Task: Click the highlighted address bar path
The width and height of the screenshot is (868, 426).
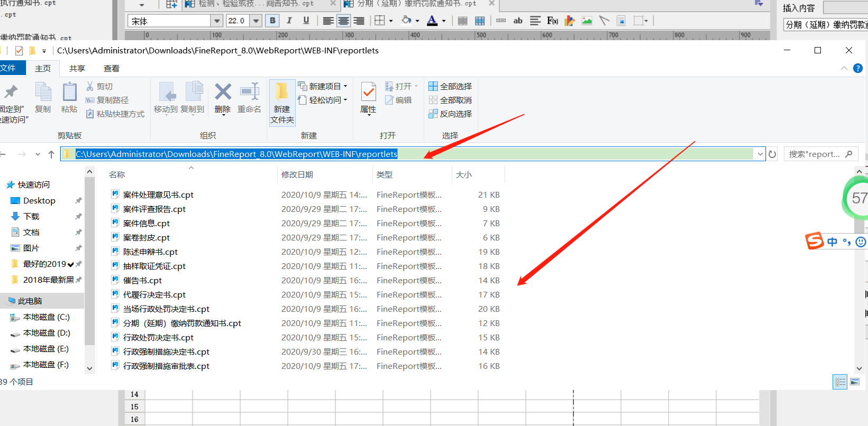Action: [236, 154]
